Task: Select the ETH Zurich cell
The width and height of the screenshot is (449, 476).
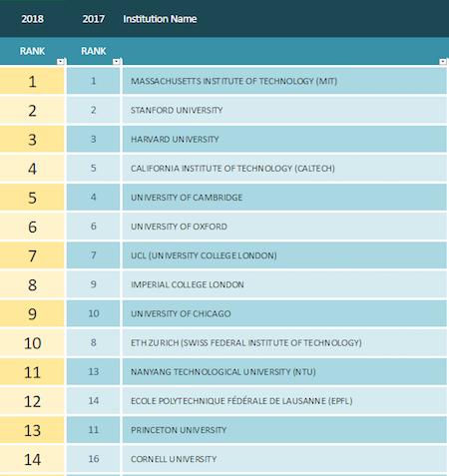Action: coord(284,342)
